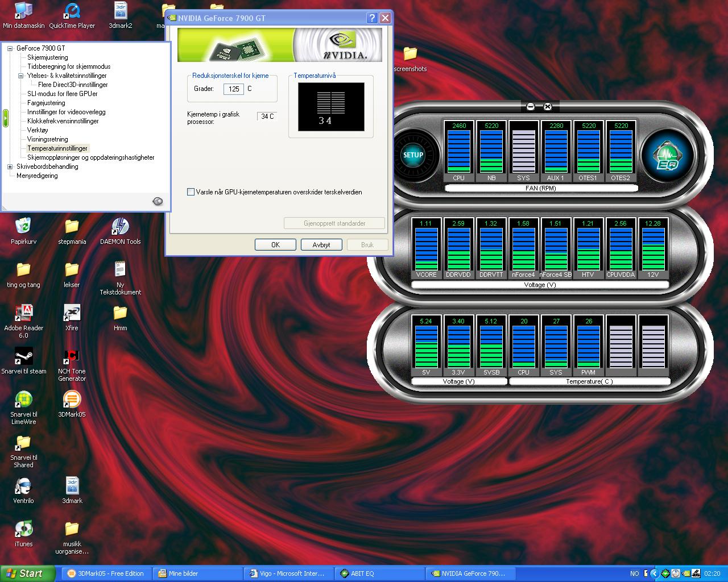Image resolution: width=728 pixels, height=582 pixels.
Task: Select Visningsretning in the tree
Action: [47, 139]
